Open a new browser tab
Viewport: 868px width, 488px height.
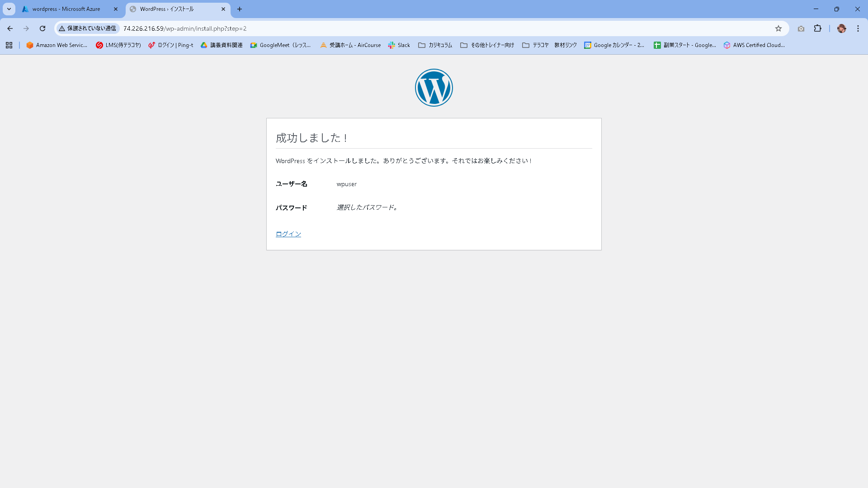[240, 9]
